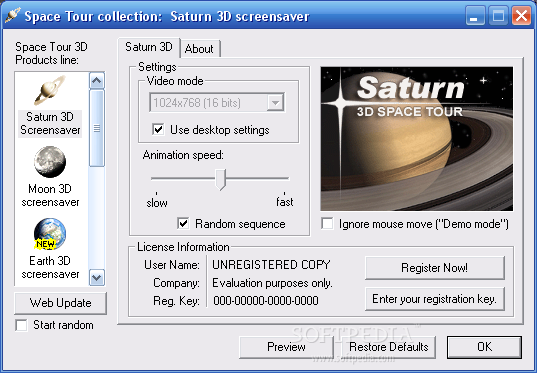Click the product list scroll up arrow
Image resolution: width=537 pixels, height=373 pixels.
click(x=97, y=80)
